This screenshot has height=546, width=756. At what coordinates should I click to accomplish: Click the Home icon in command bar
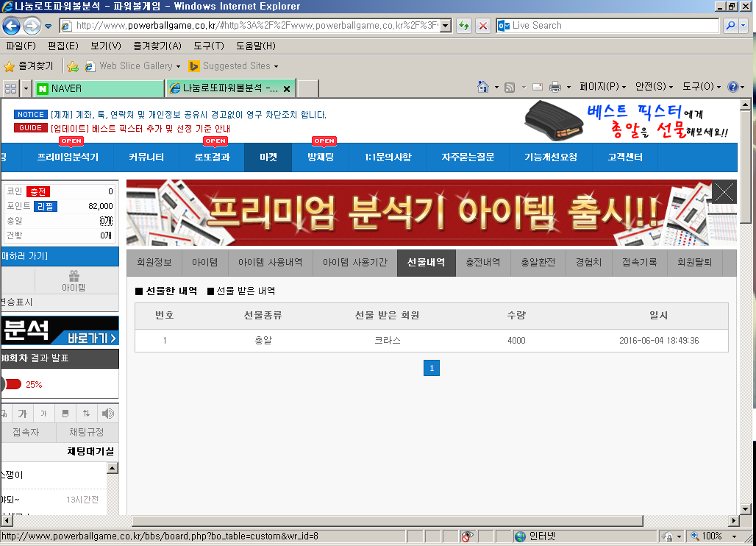pos(482,87)
